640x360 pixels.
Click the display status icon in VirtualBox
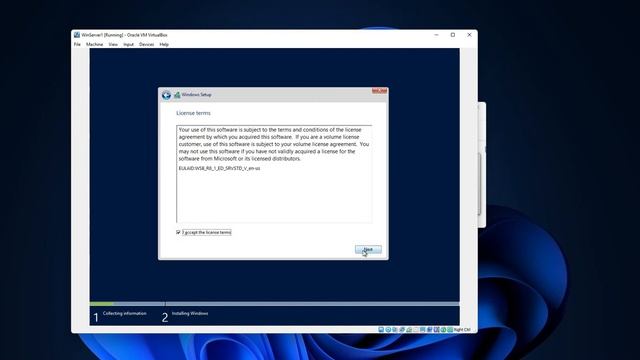click(422, 329)
